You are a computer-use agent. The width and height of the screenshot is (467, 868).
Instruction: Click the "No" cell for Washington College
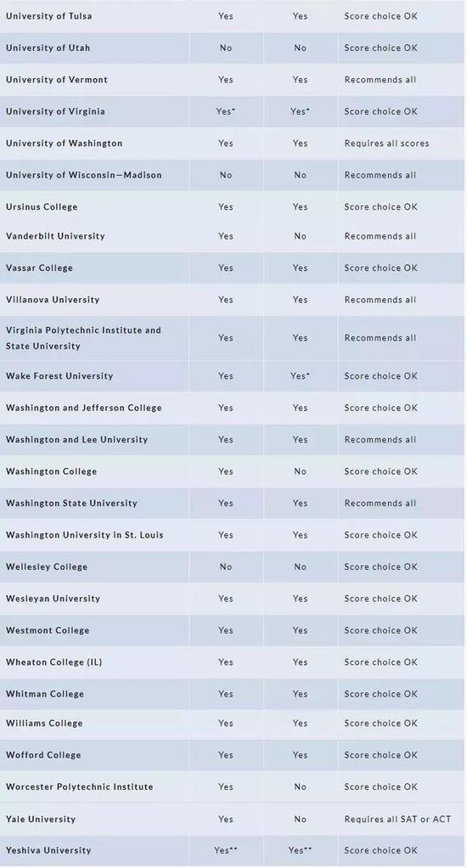[x=300, y=471]
